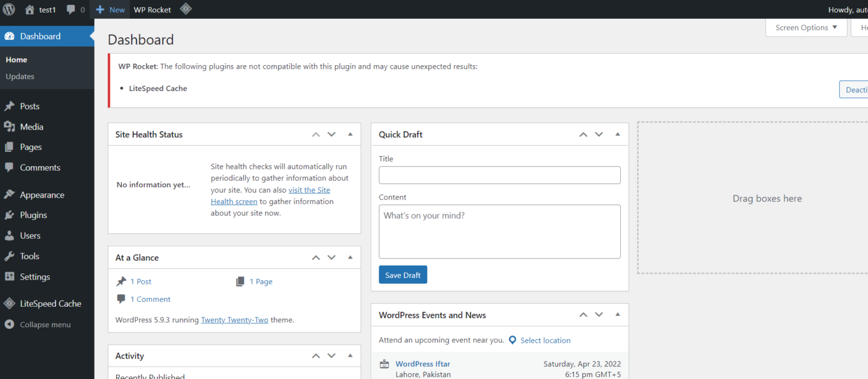
Task: Open WP Rocket from the admin bar
Action: click(152, 9)
